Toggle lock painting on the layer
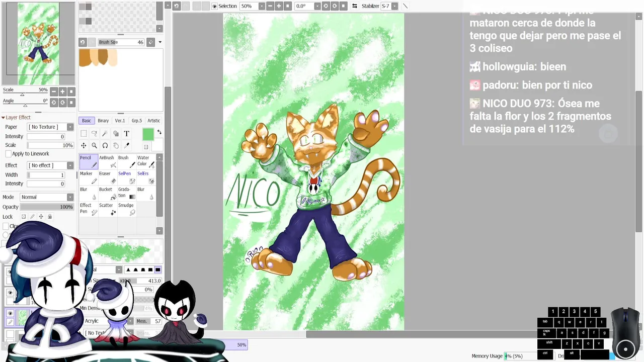This screenshot has height=362, width=644. (32, 217)
